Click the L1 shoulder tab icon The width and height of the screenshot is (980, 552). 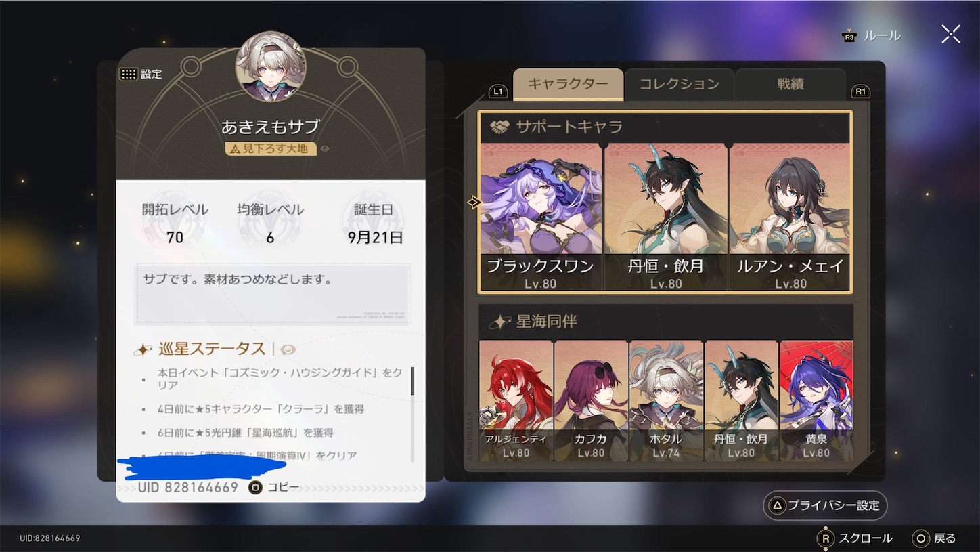click(x=498, y=91)
